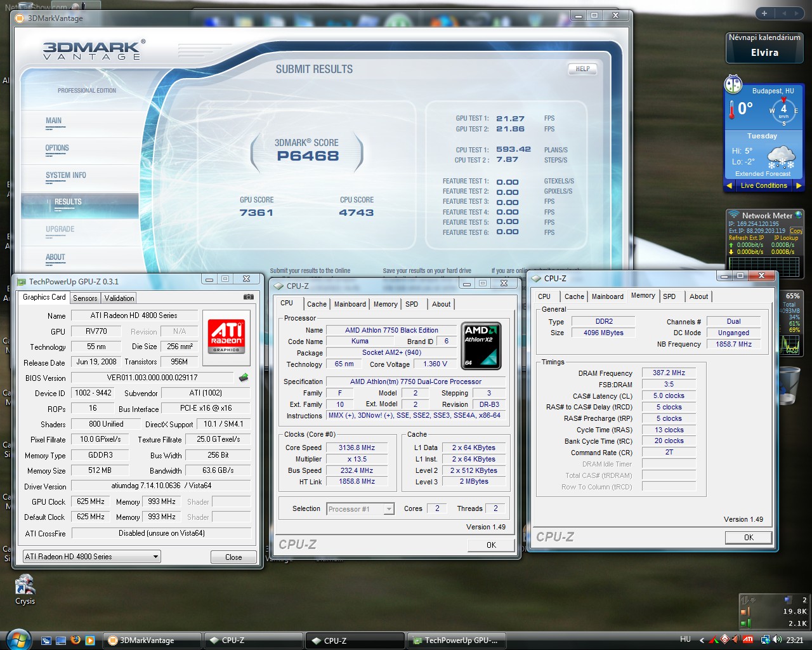
Task: Open the Mainboard tab in right CPU-Z window
Action: click(x=607, y=296)
